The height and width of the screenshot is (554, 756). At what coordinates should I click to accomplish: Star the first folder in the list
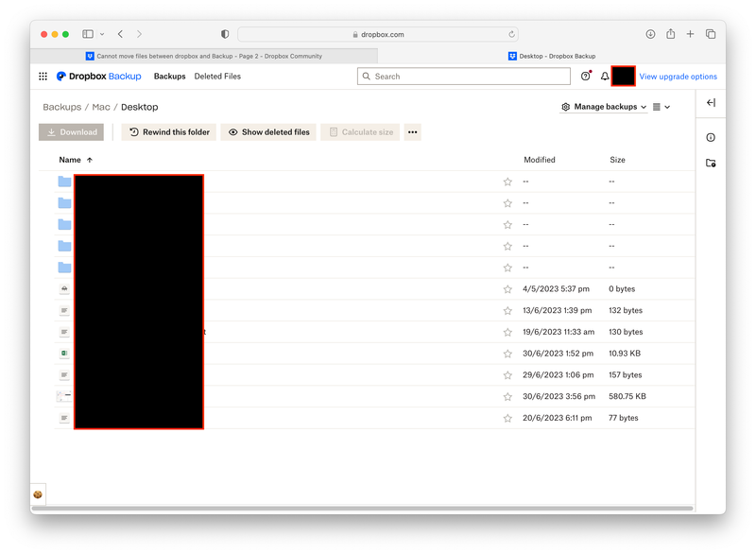507,182
